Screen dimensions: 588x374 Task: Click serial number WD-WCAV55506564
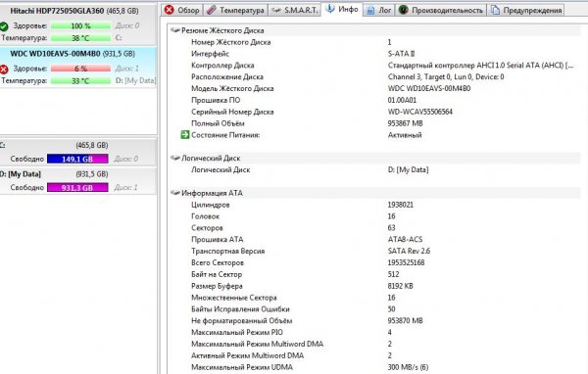point(420,112)
